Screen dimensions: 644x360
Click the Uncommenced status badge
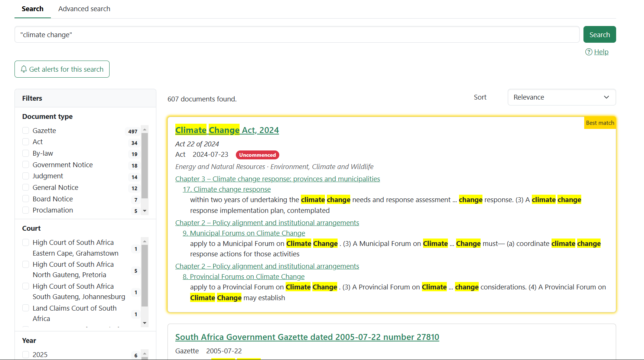click(x=257, y=155)
